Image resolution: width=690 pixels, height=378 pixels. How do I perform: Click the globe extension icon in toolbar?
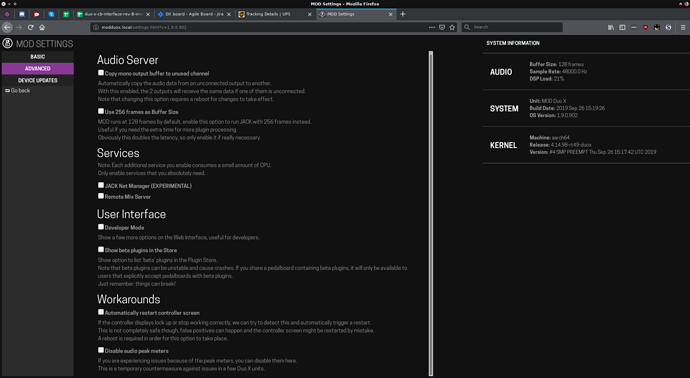(x=668, y=27)
